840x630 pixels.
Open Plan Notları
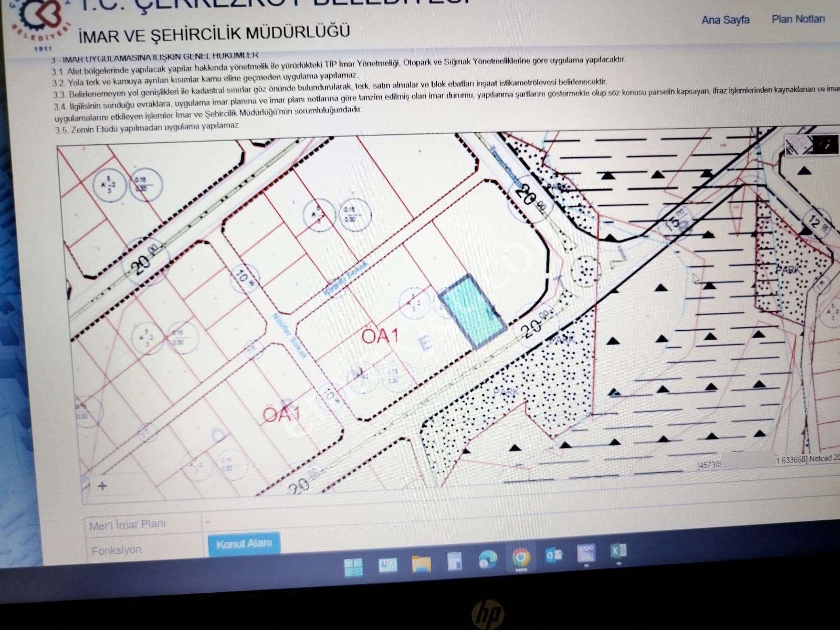click(799, 20)
